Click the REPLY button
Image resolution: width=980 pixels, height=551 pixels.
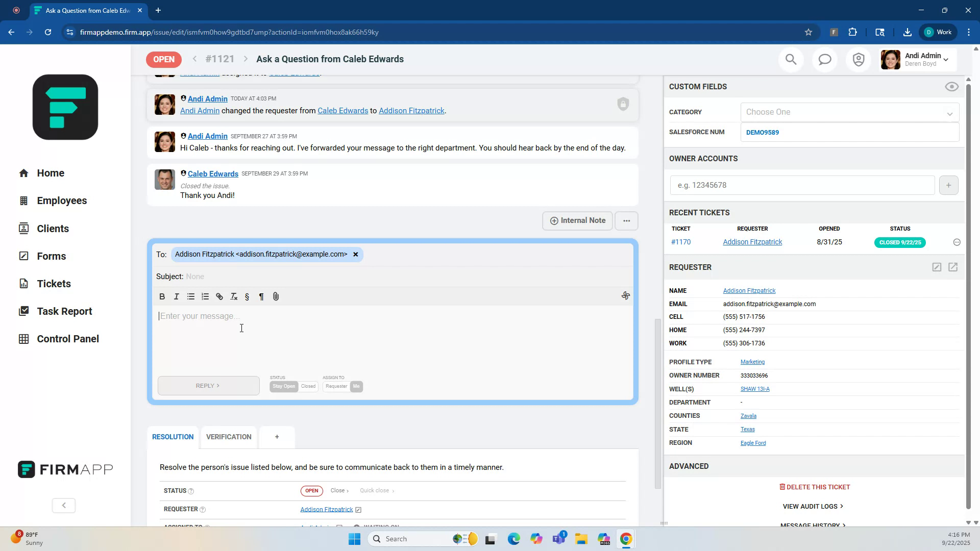208,385
